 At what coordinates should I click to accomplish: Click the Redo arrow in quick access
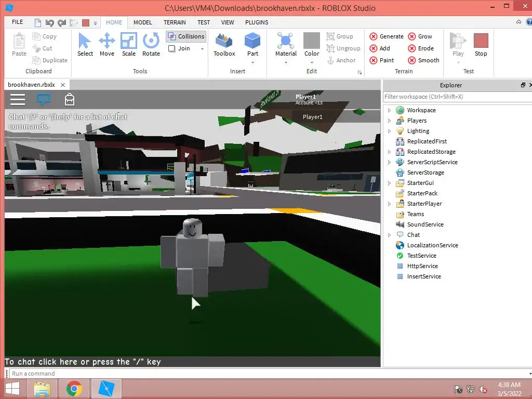[62, 23]
